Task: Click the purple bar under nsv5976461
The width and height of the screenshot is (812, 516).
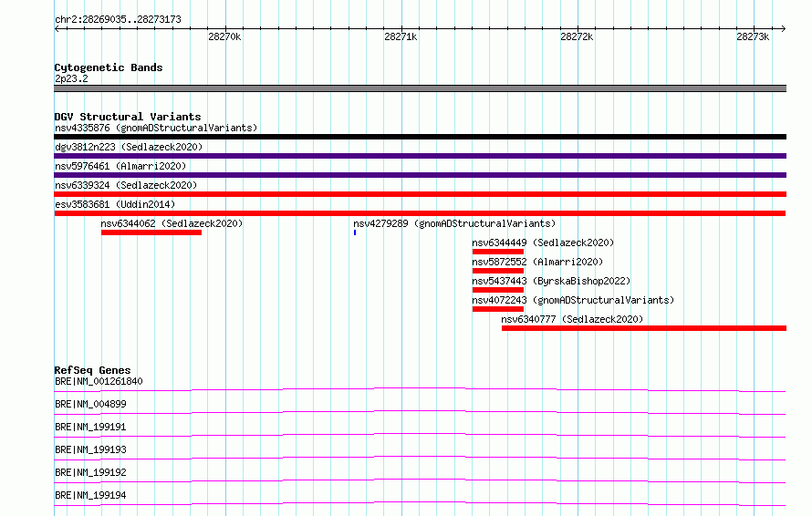Action: (420, 175)
